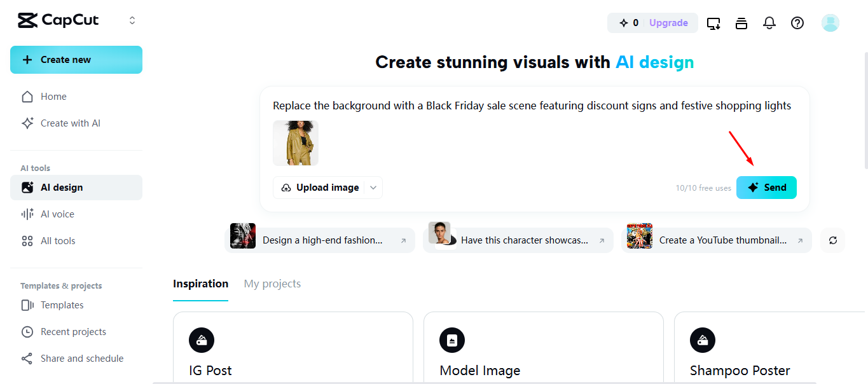Screen dimensions: 868x384
Task: Open Share and schedule
Action: pyautogui.click(x=81, y=358)
